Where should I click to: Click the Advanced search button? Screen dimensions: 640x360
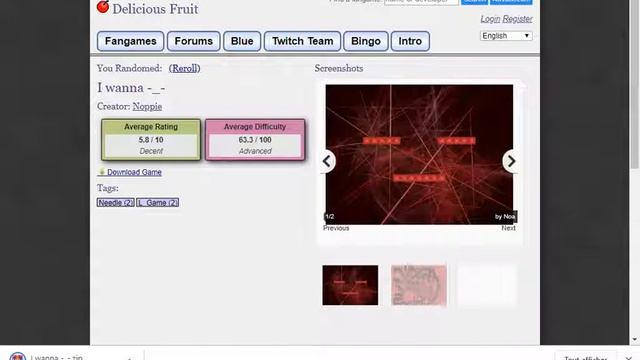pyautogui.click(x=511, y=2)
